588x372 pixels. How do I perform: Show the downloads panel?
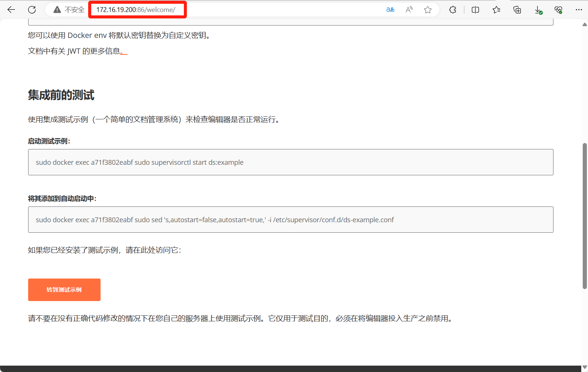[538, 10]
